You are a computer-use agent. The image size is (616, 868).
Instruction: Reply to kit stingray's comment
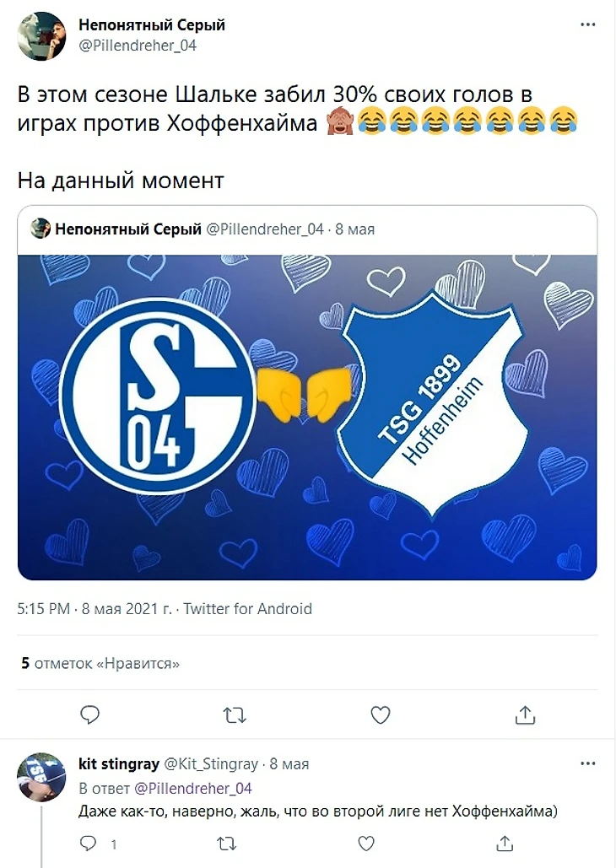(90, 843)
